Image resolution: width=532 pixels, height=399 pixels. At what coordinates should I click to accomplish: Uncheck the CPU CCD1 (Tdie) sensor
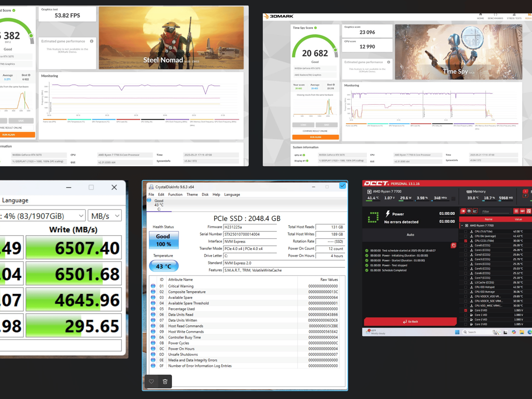(465, 241)
